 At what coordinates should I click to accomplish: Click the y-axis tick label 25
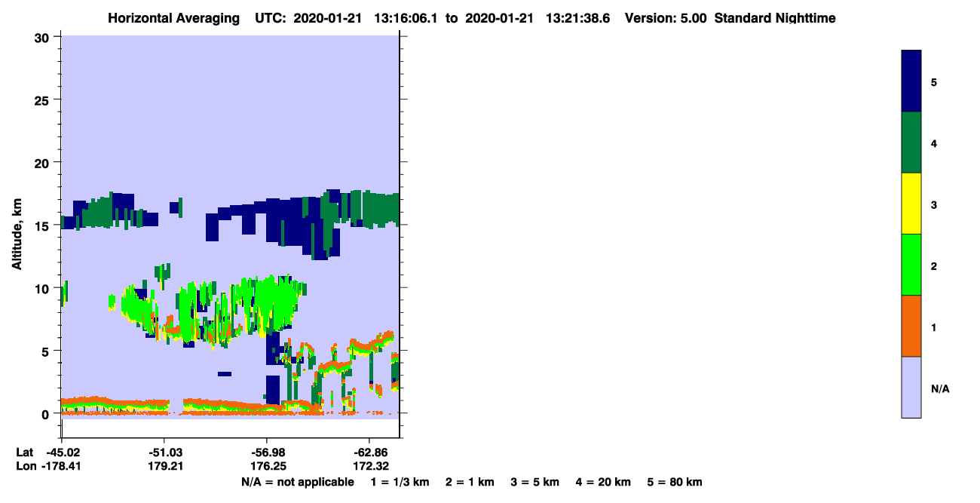coord(43,100)
